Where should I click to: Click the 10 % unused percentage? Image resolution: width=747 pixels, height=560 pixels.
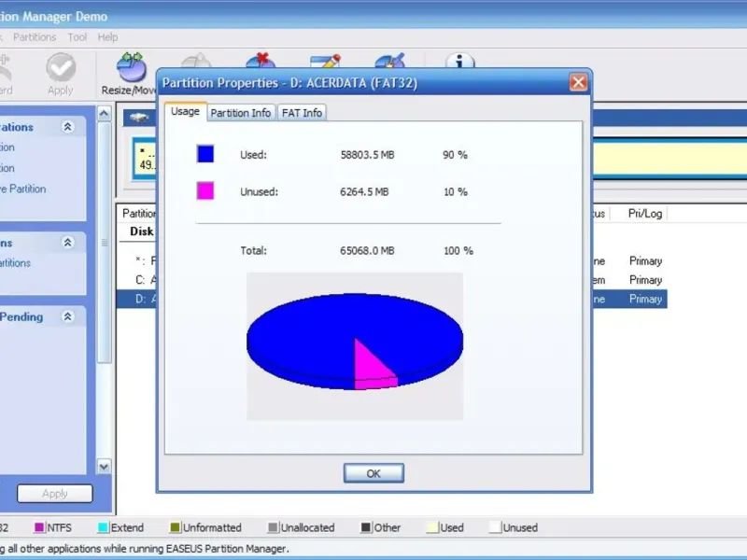coord(456,192)
